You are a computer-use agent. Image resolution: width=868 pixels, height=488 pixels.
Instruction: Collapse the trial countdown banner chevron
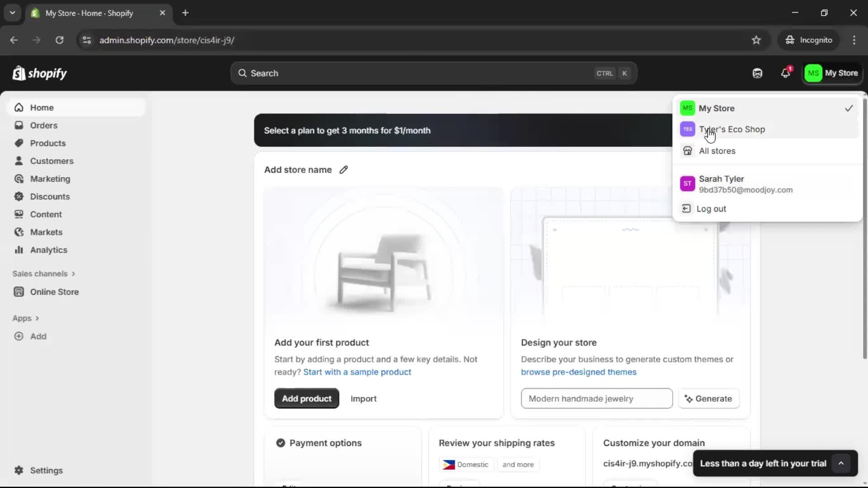(841, 463)
